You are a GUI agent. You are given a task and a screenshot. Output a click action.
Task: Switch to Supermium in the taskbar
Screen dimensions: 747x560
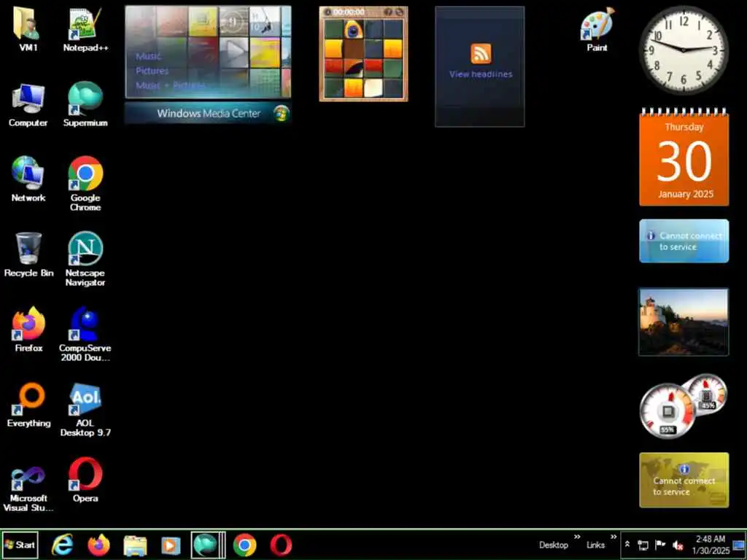pyautogui.click(x=205, y=545)
